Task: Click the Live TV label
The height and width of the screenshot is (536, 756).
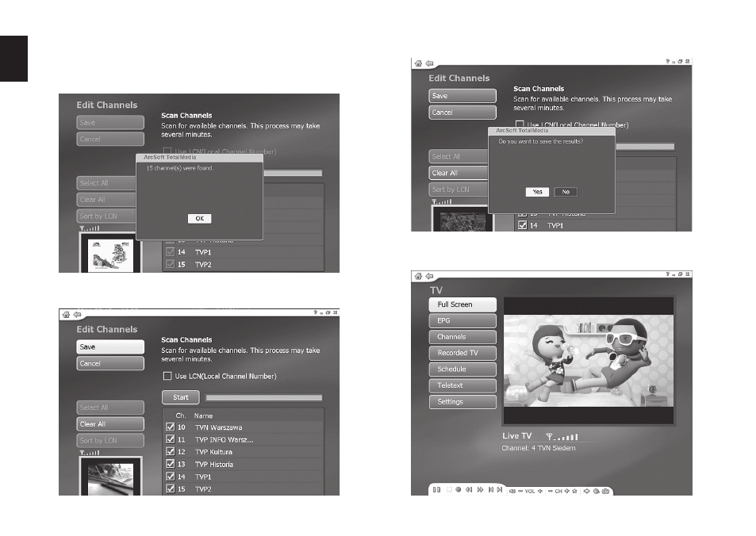Action: pos(517,436)
